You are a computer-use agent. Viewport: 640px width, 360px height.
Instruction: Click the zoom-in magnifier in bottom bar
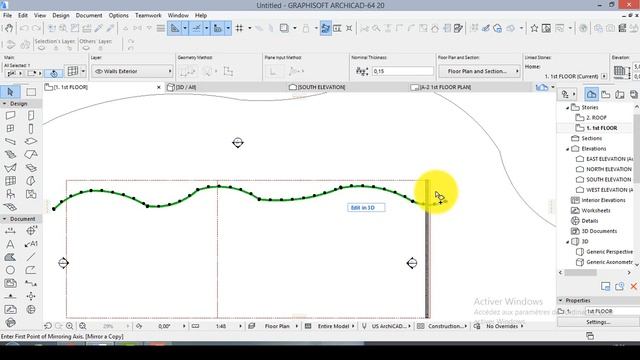click(70, 326)
